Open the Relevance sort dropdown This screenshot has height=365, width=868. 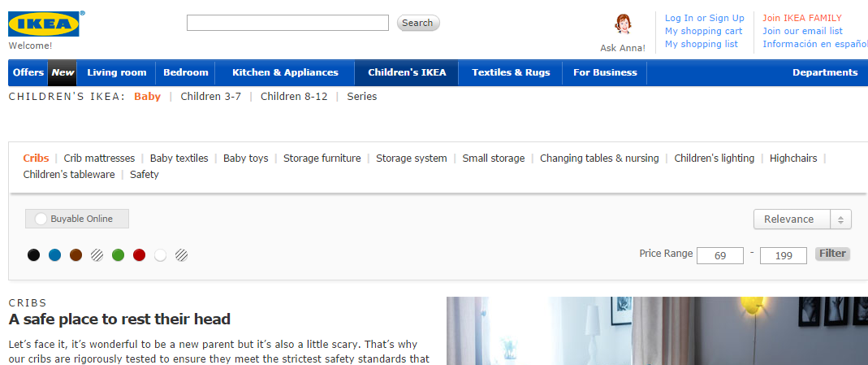tap(801, 219)
